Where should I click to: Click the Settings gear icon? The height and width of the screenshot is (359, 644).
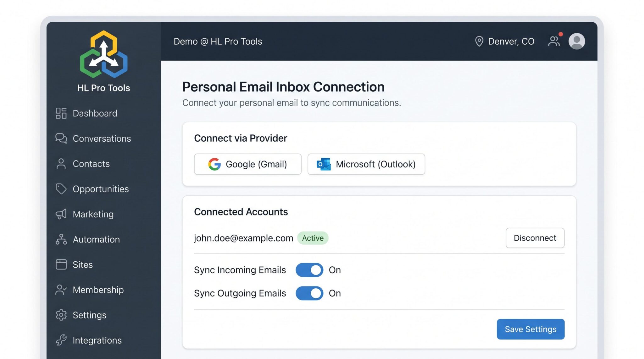click(x=61, y=315)
